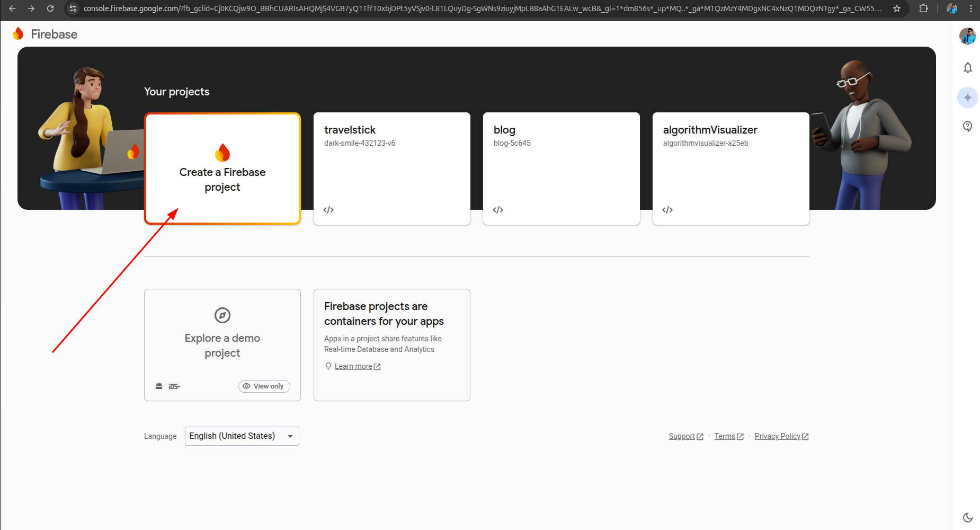Open site info icon in address bar
Viewport: 980px width, 530px height.
click(73, 8)
